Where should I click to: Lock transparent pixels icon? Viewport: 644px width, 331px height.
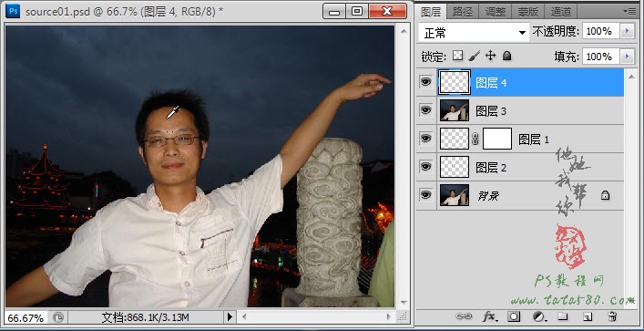pyautogui.click(x=457, y=56)
